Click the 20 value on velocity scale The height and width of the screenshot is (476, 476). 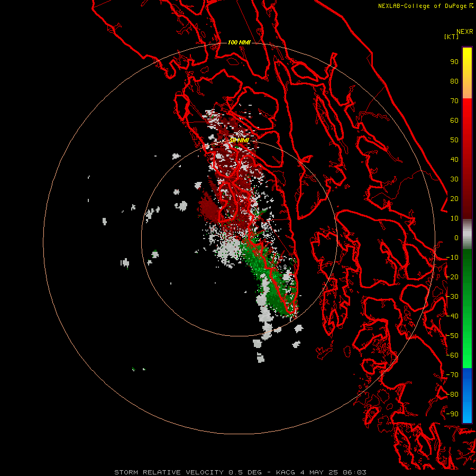[x=454, y=199]
